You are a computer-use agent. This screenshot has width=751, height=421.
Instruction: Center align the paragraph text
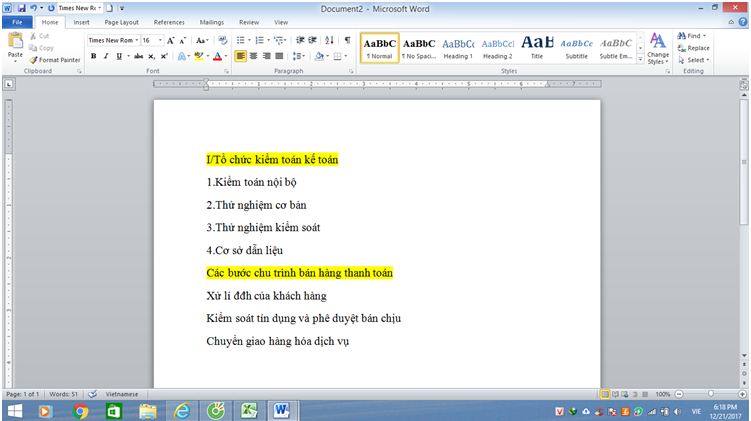coord(254,56)
